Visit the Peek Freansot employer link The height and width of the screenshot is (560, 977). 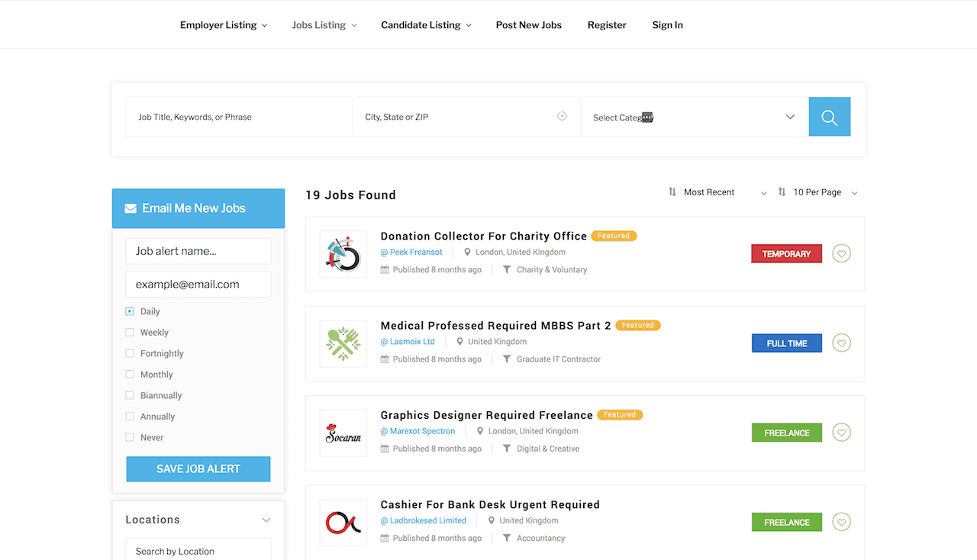[x=411, y=252]
